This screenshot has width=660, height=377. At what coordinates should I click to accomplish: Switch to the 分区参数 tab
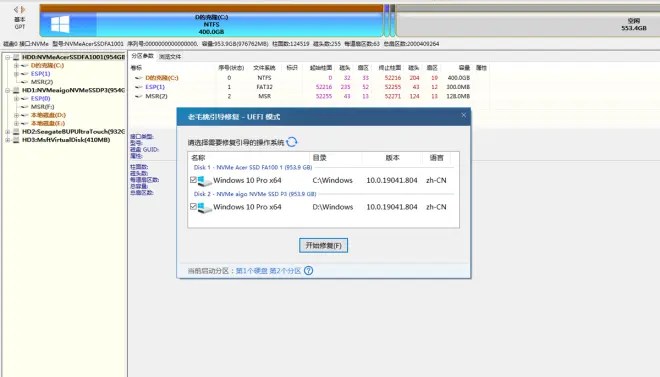click(142, 56)
